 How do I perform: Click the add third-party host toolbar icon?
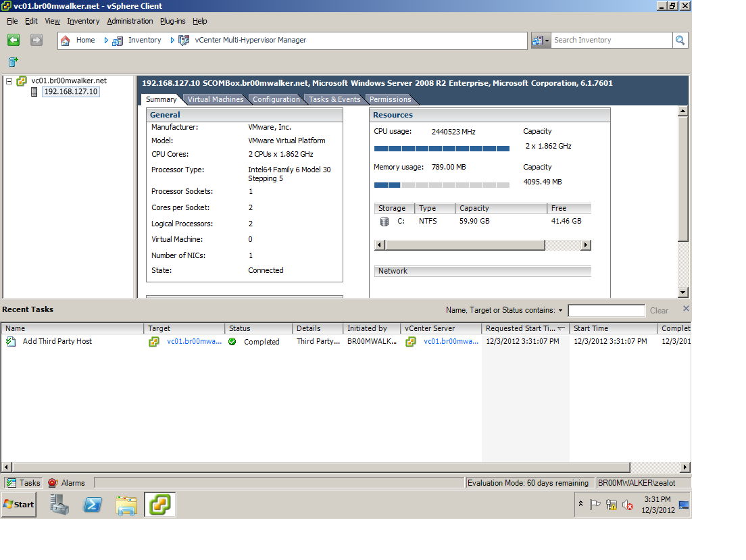14,62
